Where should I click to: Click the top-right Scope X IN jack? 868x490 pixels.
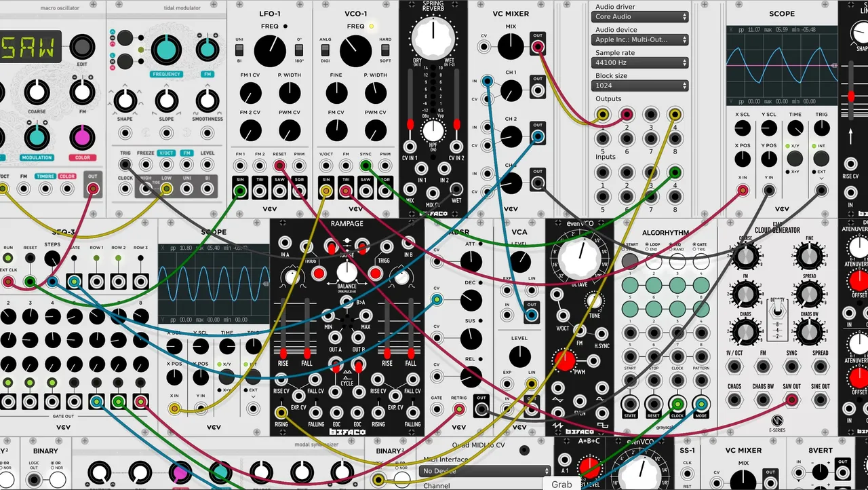point(743,191)
